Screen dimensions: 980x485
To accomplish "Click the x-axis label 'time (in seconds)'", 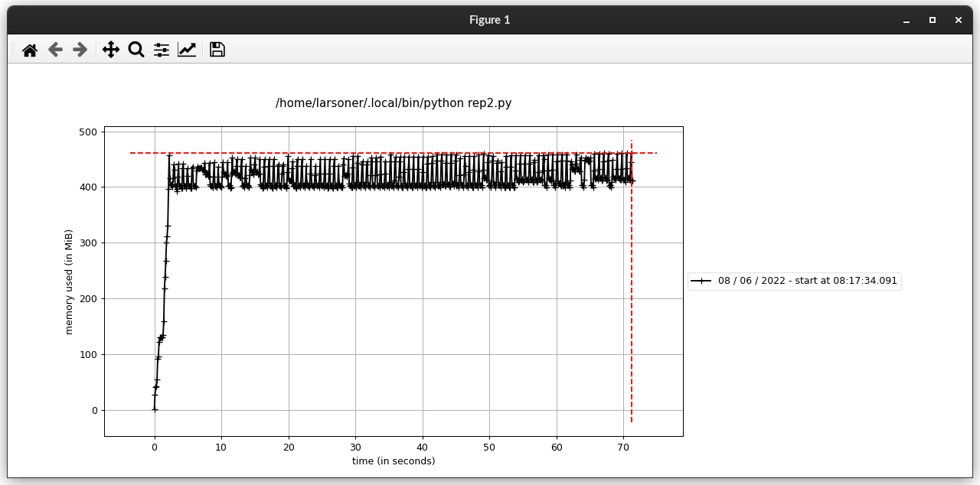I will coord(393,461).
